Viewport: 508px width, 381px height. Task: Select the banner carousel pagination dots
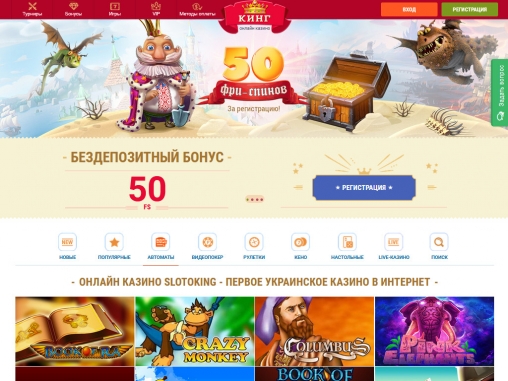click(x=255, y=199)
